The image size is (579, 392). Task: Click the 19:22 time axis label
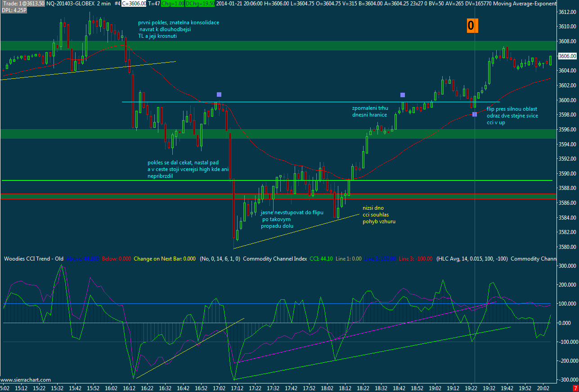tap(471, 388)
